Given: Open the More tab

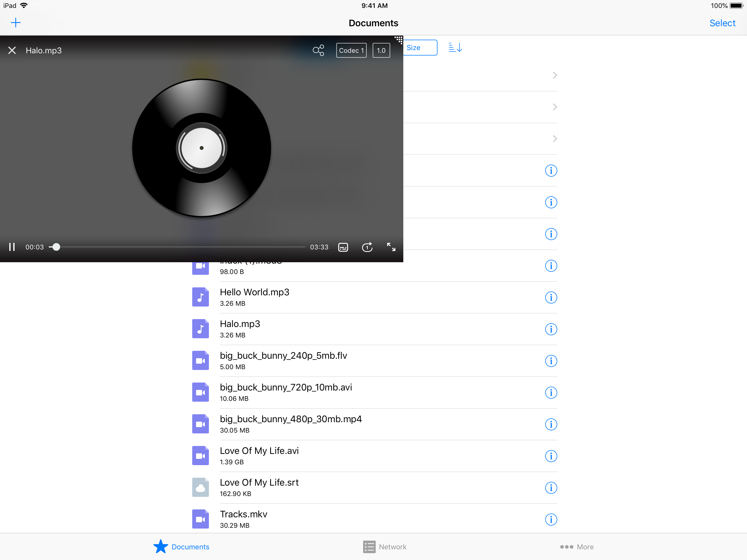Looking at the screenshot, I should click(x=576, y=547).
